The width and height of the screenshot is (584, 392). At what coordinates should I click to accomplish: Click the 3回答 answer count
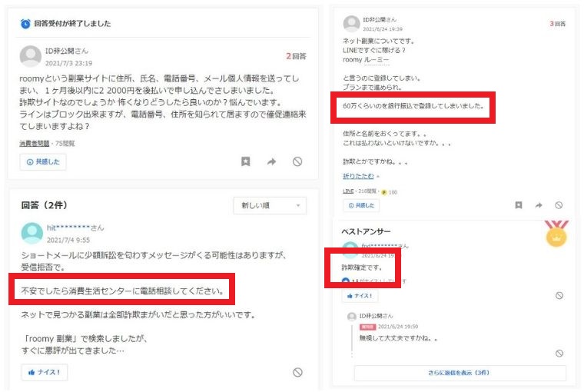coord(558,24)
